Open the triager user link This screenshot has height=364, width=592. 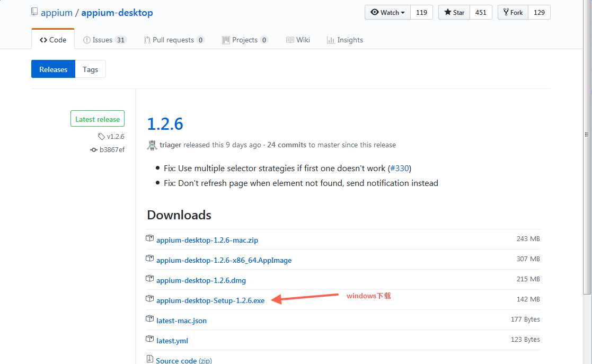pos(170,145)
